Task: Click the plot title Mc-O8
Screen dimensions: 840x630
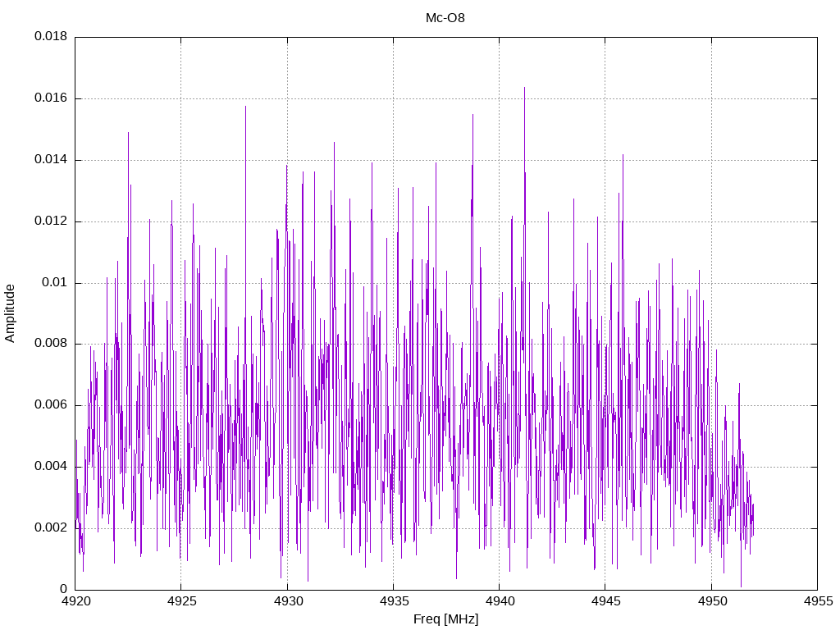Action: click(x=445, y=18)
